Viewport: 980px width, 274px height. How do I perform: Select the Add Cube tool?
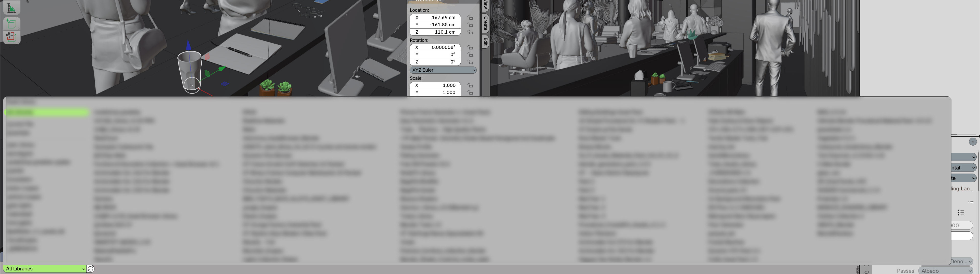click(x=11, y=24)
